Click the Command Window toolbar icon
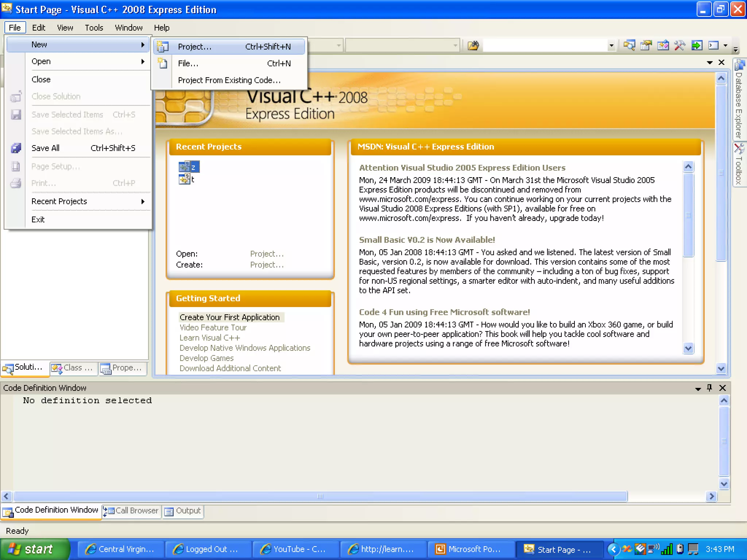 (713, 46)
